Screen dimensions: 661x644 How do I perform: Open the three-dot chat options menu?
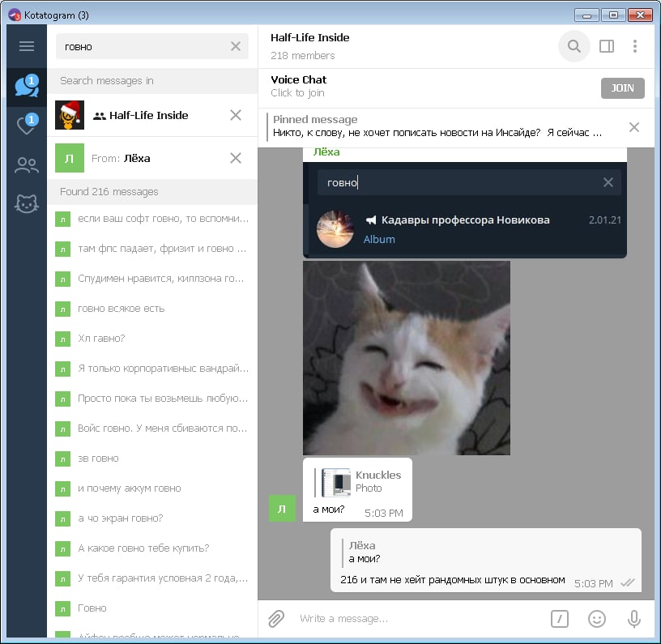point(635,46)
